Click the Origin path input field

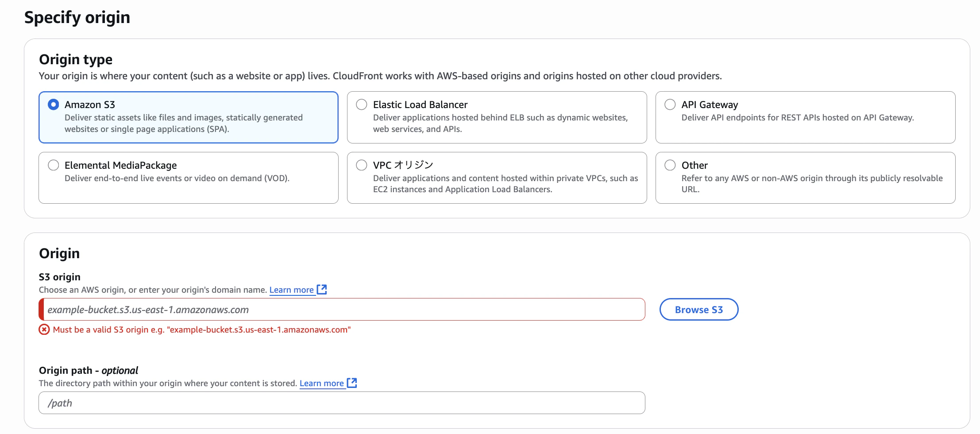[342, 403]
